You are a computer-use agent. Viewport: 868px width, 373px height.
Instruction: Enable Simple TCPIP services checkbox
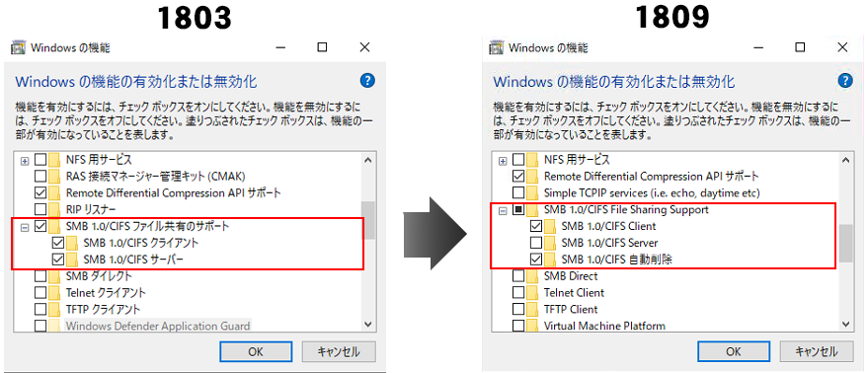[518, 193]
